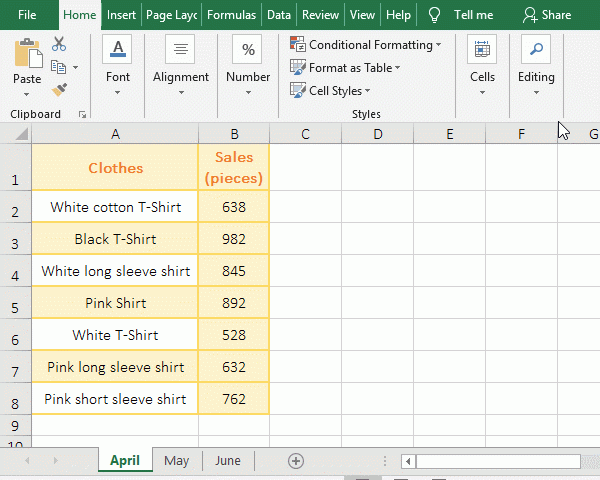Viewport: 600px width, 480px height.
Task: Switch to the June sheet tab
Action: pyautogui.click(x=228, y=460)
